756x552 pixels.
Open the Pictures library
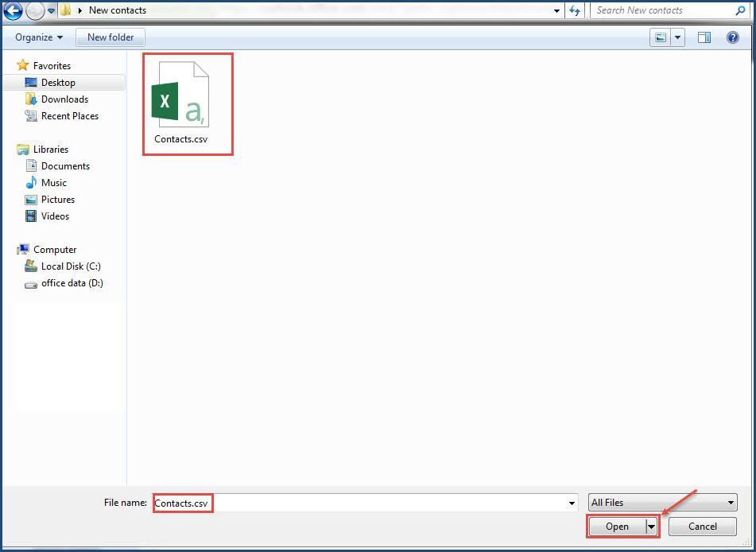tap(58, 200)
